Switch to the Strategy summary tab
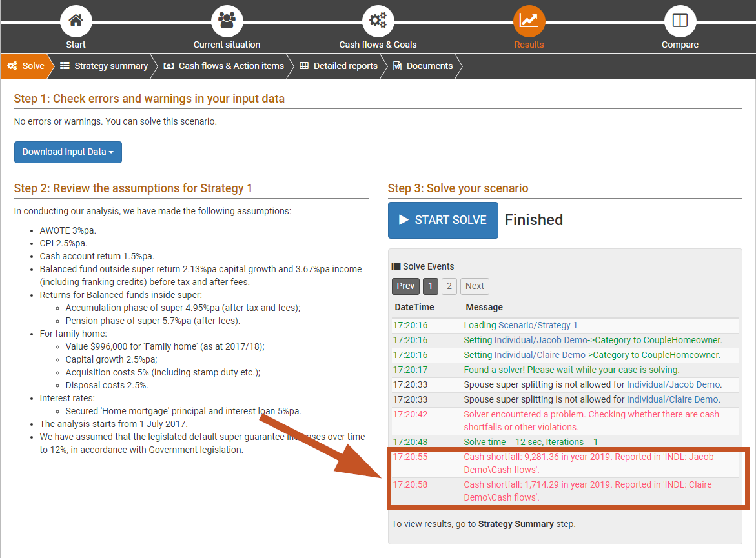This screenshot has width=756, height=558. [x=103, y=66]
